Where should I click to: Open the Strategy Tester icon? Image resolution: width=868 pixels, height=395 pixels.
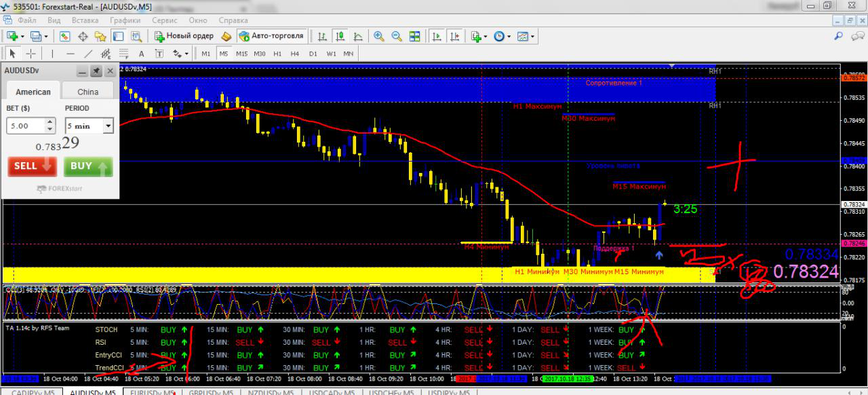click(136, 36)
